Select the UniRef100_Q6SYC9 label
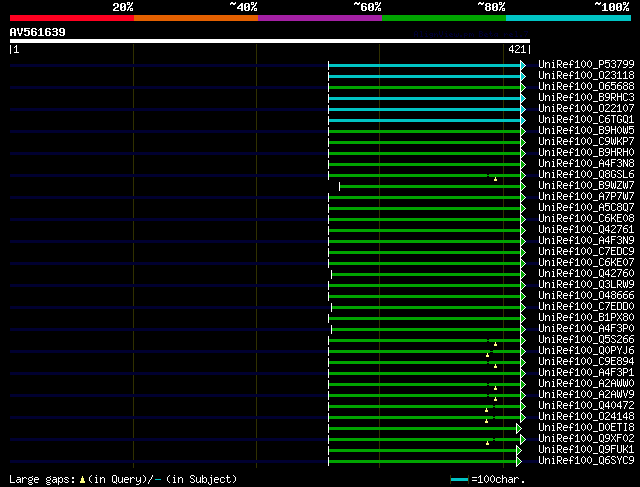 586,461
